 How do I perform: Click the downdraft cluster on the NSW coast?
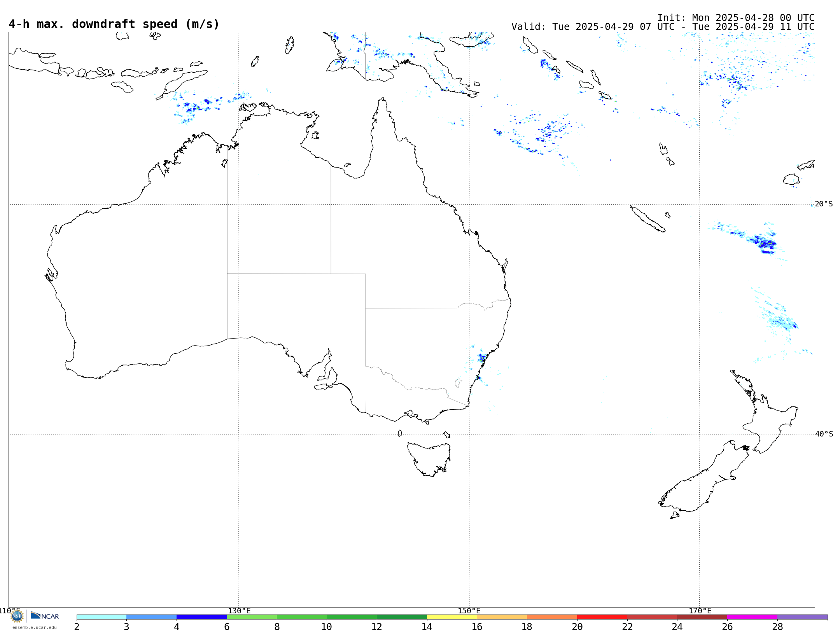(x=481, y=357)
